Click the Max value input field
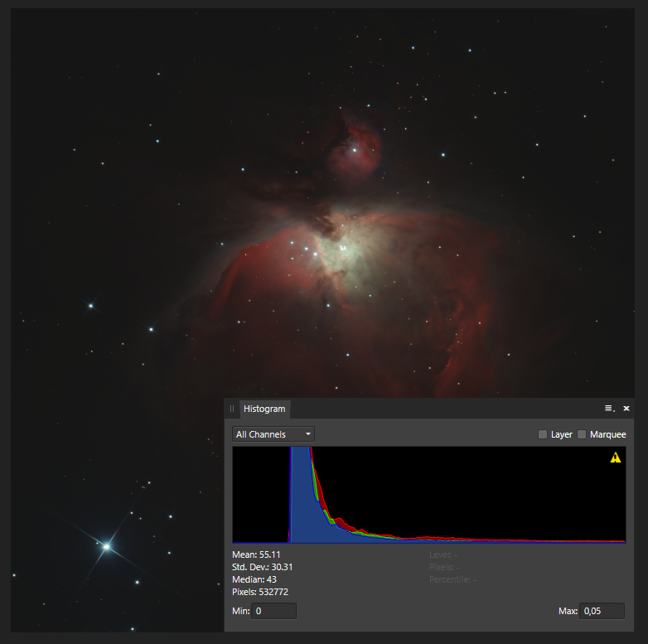 tap(602, 611)
